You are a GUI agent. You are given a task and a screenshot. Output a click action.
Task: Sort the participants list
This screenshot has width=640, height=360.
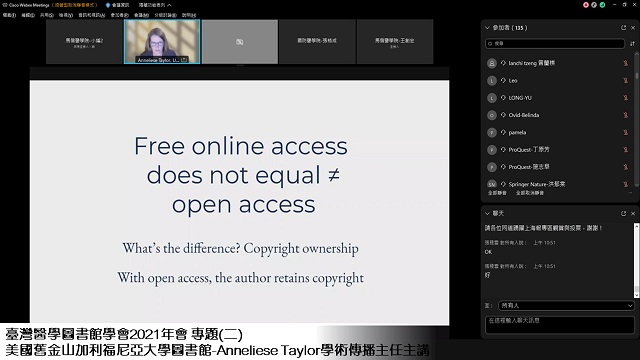[x=632, y=43]
